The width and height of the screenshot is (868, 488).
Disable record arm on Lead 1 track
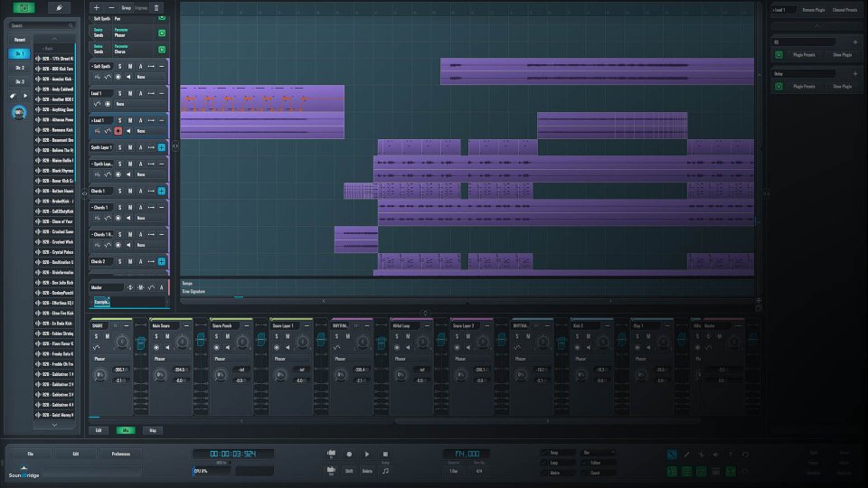tap(118, 131)
